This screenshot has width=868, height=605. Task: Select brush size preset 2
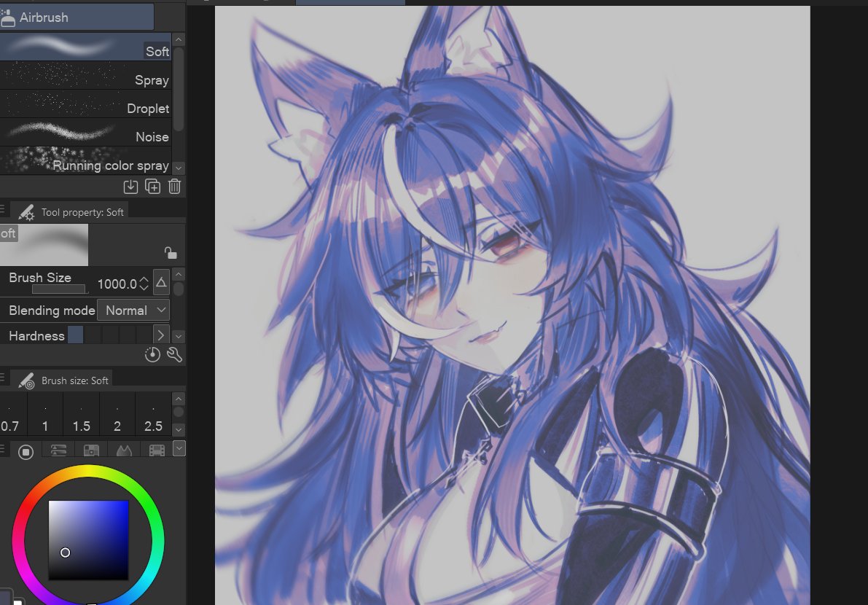(x=117, y=415)
